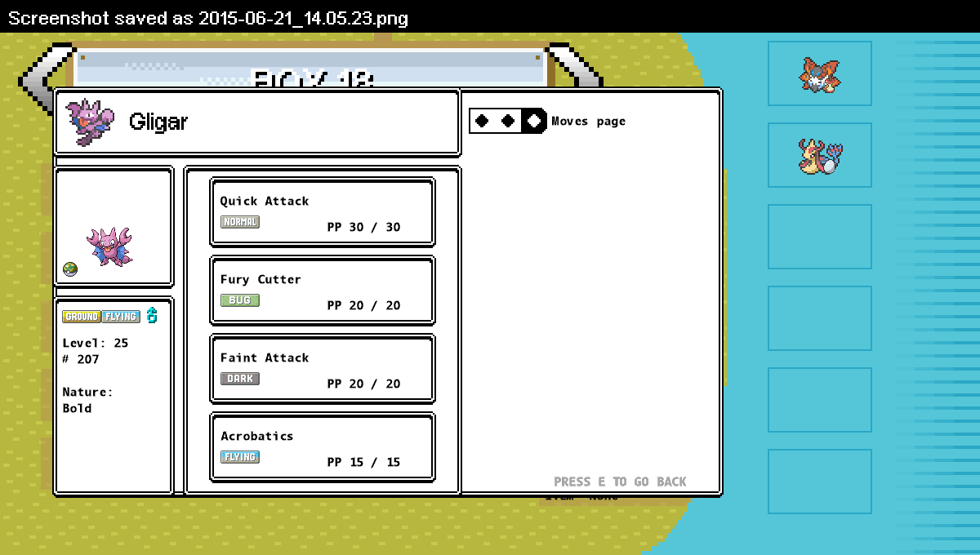
Task: Click the Gligar name text
Action: (158, 122)
